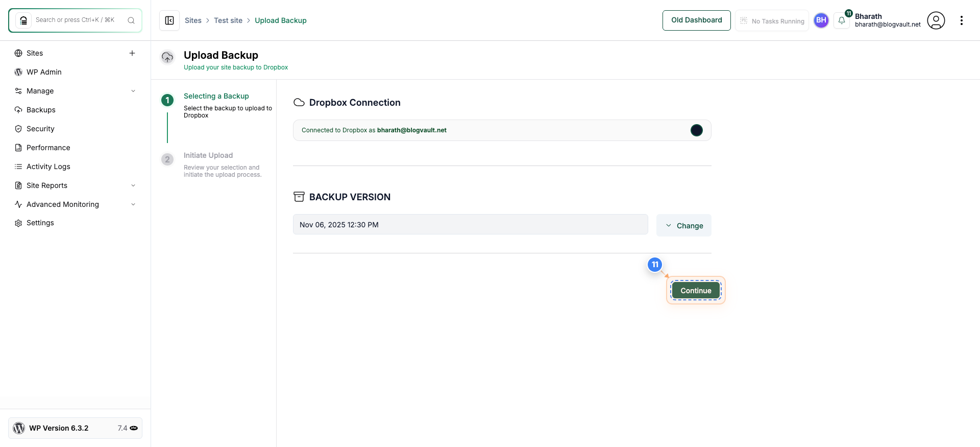Screen dimensions: 980x447
Task: Click WP Version 6.3.2 label
Action: pos(59,428)
